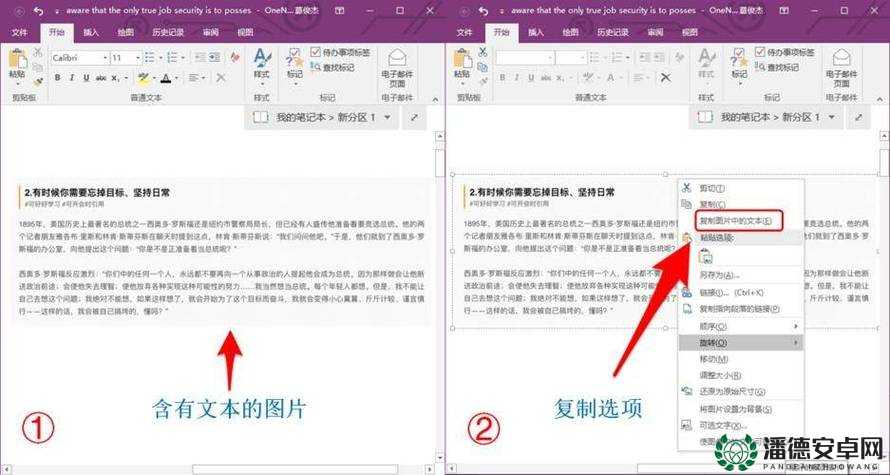Click the Cut scissors icon in the right window ribbon
The image size is (890, 475).
pos(482,53)
